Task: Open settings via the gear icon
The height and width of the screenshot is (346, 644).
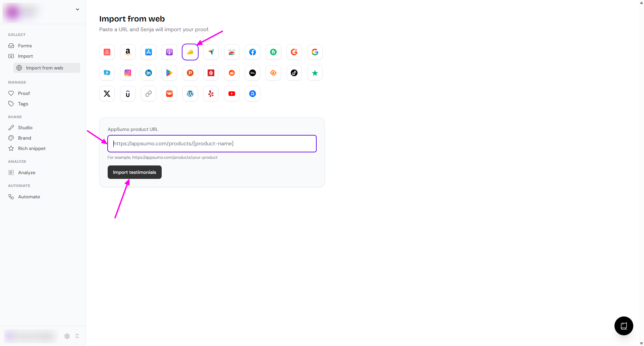Action: 67,336
